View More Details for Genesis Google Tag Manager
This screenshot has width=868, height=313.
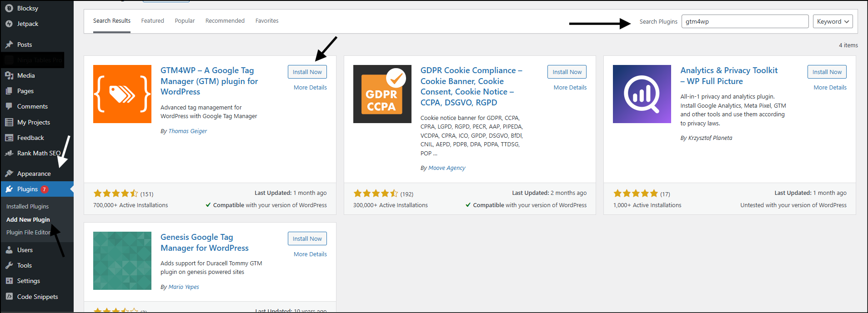pos(310,254)
